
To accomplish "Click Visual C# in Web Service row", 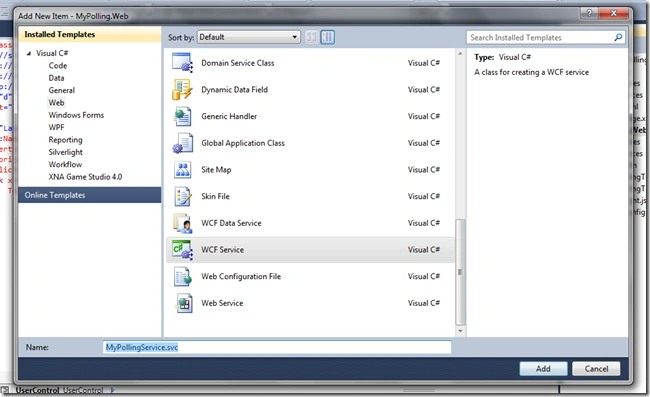I will coord(424,303).
